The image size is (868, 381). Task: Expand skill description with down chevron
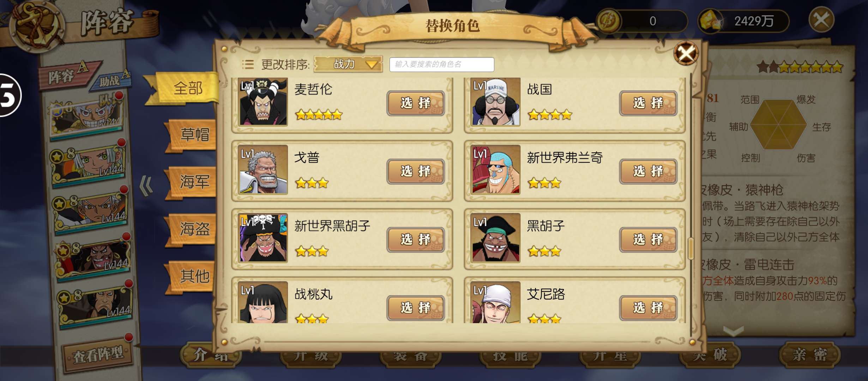(x=734, y=331)
